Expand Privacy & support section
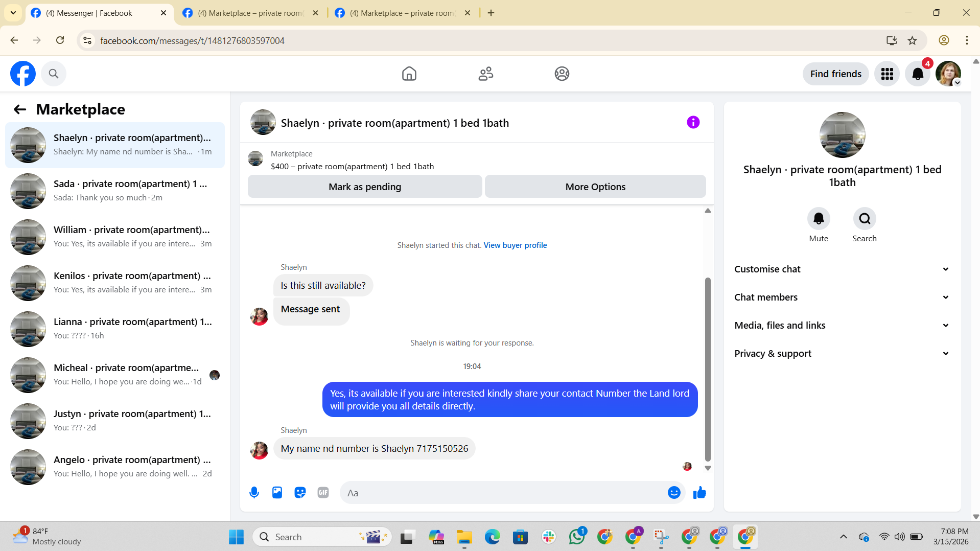Screen dimensions: 980x551 (x=842, y=354)
